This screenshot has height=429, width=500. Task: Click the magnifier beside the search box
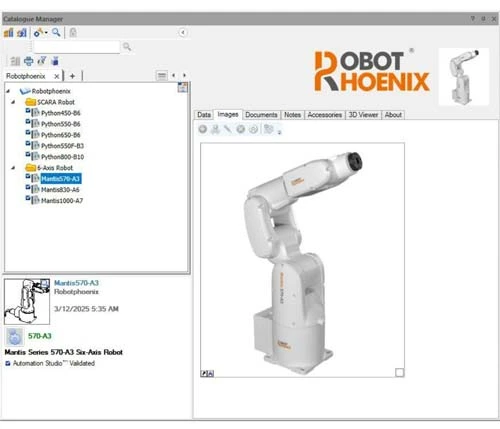point(127,47)
